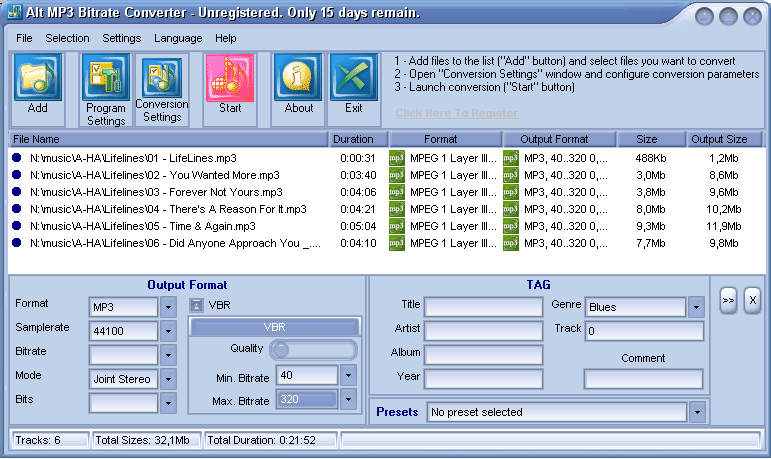Toggle the VBR checkbox

click(197, 305)
